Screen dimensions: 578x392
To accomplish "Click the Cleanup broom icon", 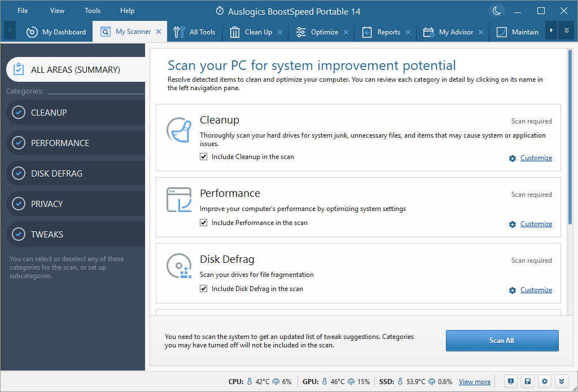I will tap(179, 130).
